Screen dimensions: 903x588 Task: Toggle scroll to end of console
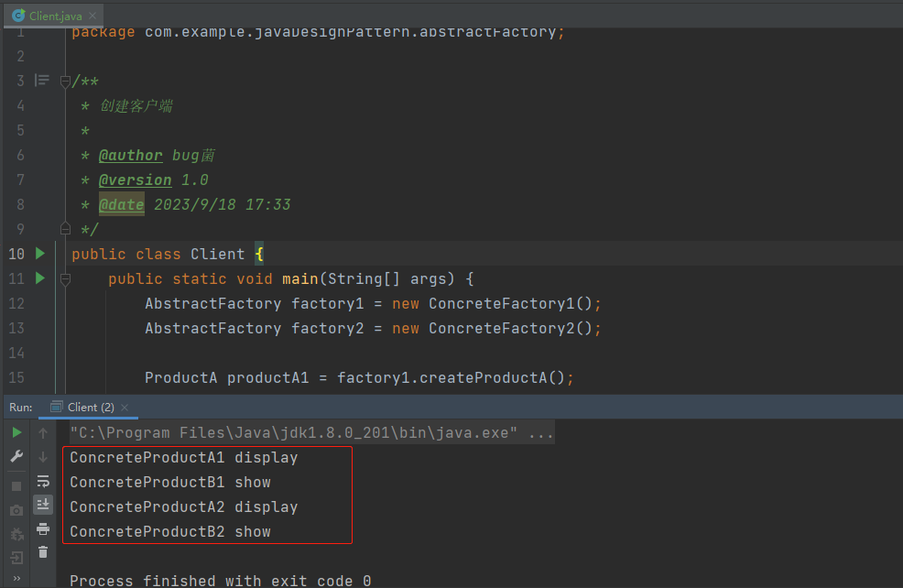tap(43, 505)
